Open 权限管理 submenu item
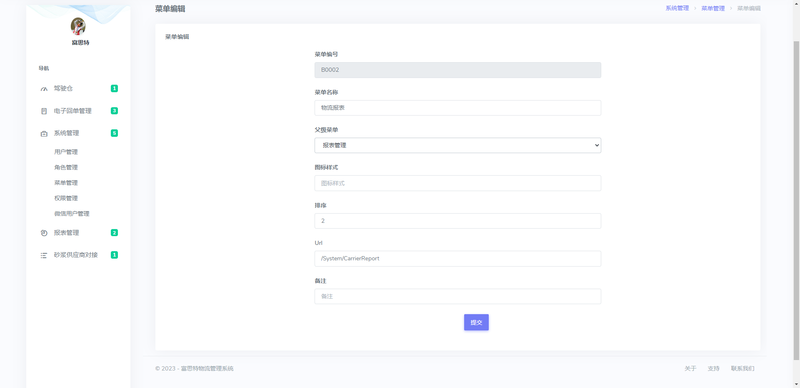Image resolution: width=800 pixels, height=388 pixels. [66, 198]
